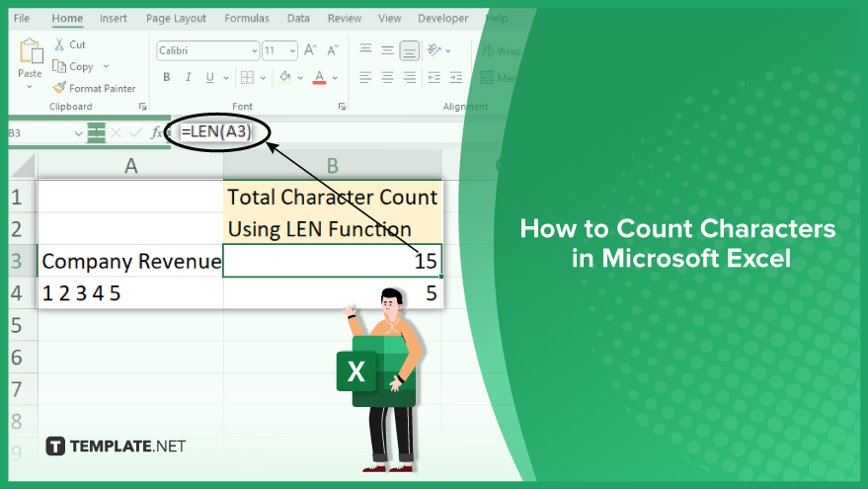Select the Format Painter brush

(59, 88)
